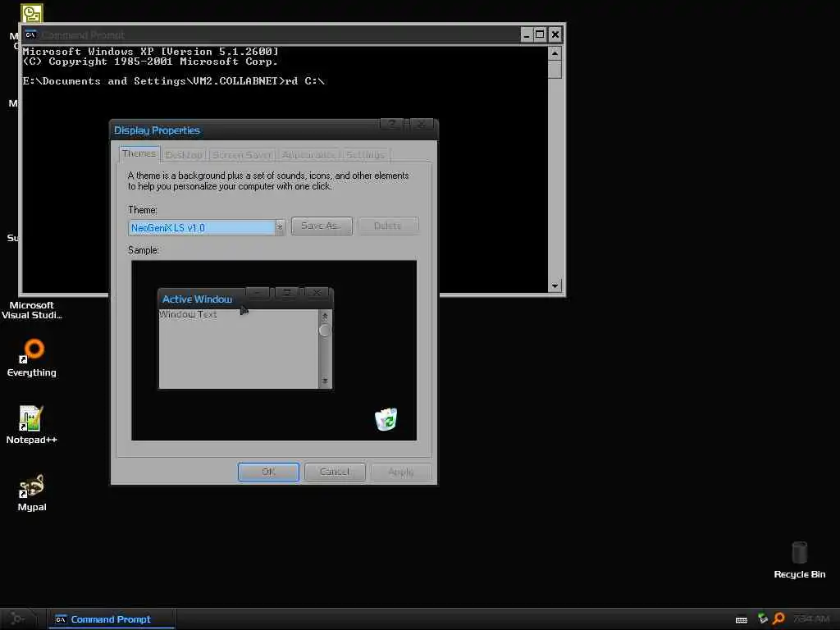Expand the Theme dropdown arrow
Viewport: 840px width, 630px height.
[x=280, y=228]
